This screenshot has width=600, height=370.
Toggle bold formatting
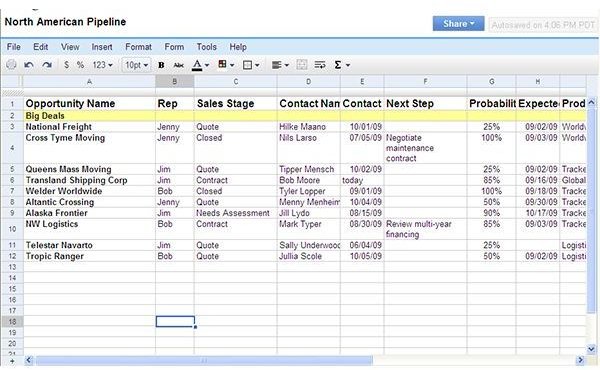161,65
